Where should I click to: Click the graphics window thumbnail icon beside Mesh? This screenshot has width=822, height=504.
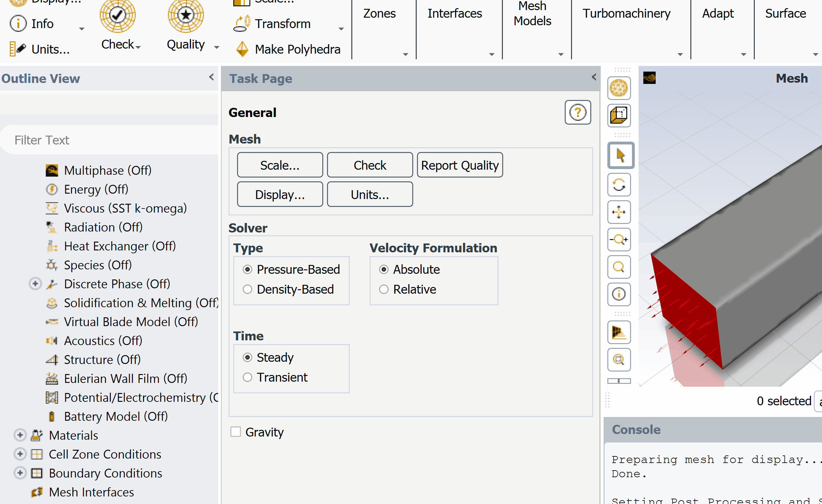tap(649, 78)
